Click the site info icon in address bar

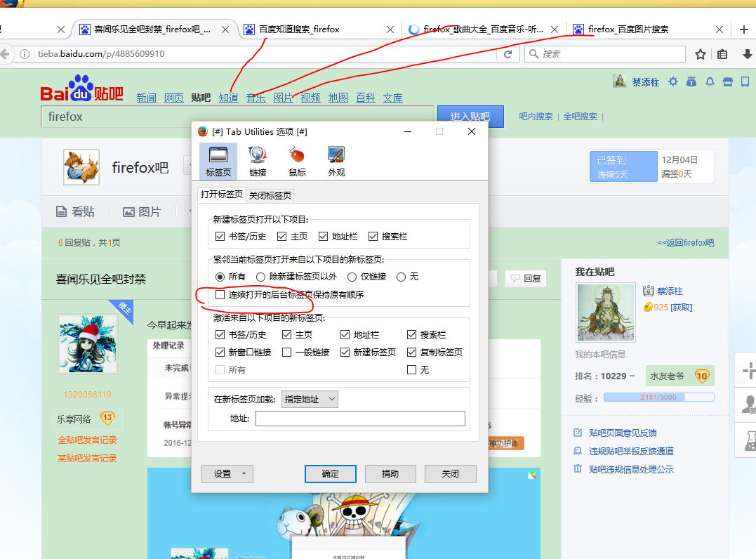pyautogui.click(x=24, y=54)
